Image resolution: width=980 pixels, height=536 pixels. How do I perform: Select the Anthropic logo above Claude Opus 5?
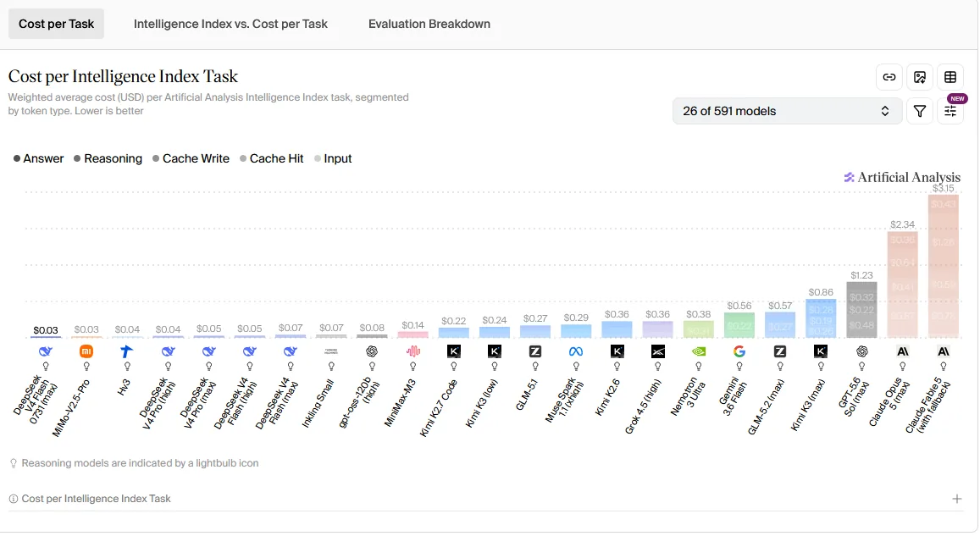click(903, 351)
